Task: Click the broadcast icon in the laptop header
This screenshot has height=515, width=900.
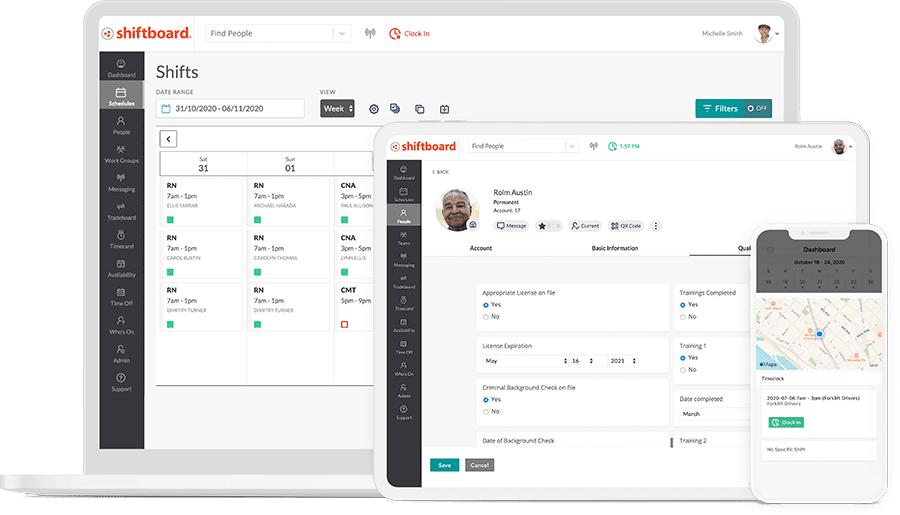Action: (x=370, y=33)
